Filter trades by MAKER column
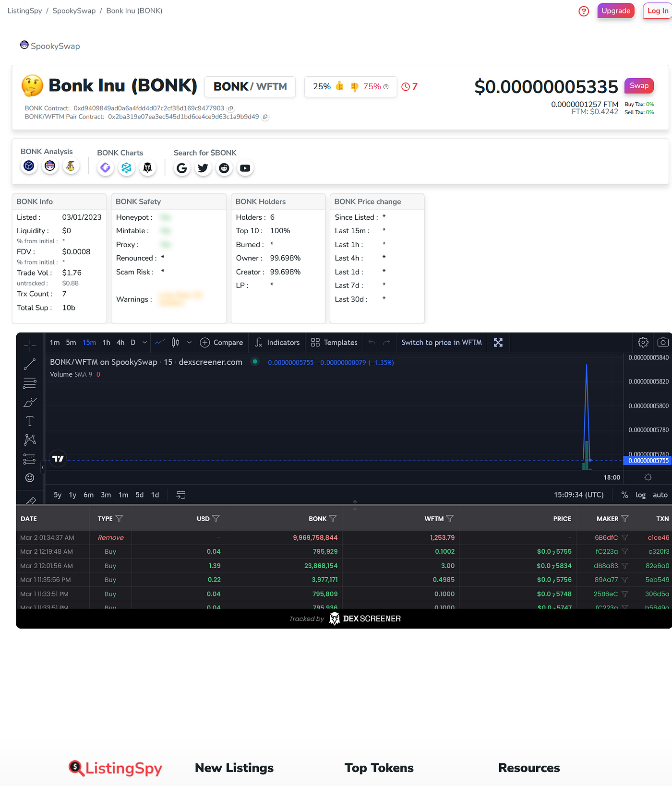The image size is (672, 786). point(625,518)
